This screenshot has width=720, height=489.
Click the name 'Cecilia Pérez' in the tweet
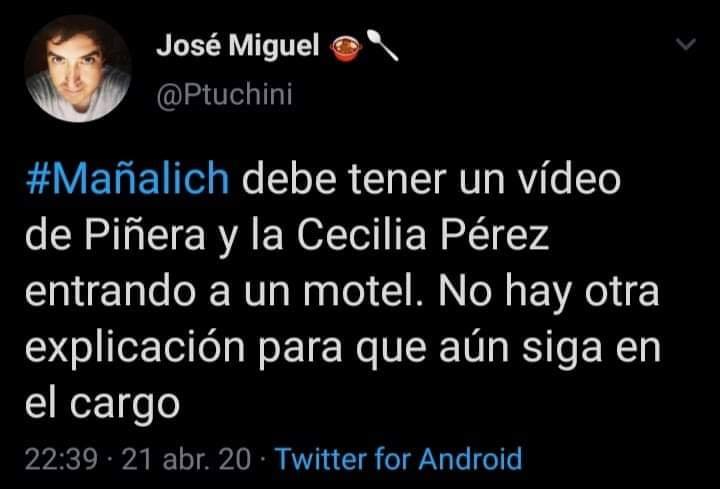[423, 236]
